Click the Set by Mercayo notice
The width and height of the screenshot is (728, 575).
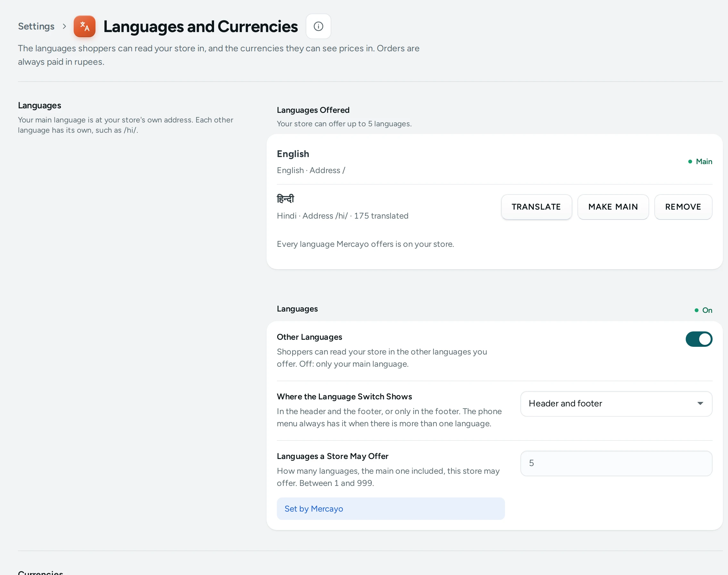tap(390, 509)
